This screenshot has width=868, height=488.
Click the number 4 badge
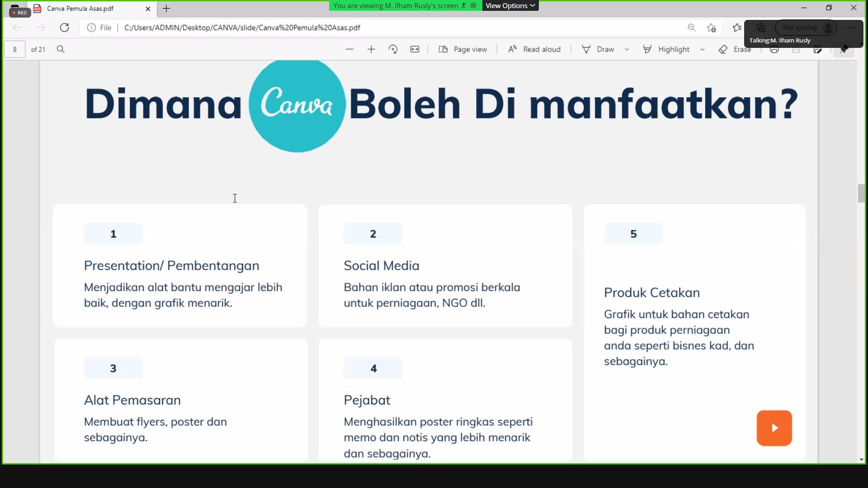click(373, 368)
